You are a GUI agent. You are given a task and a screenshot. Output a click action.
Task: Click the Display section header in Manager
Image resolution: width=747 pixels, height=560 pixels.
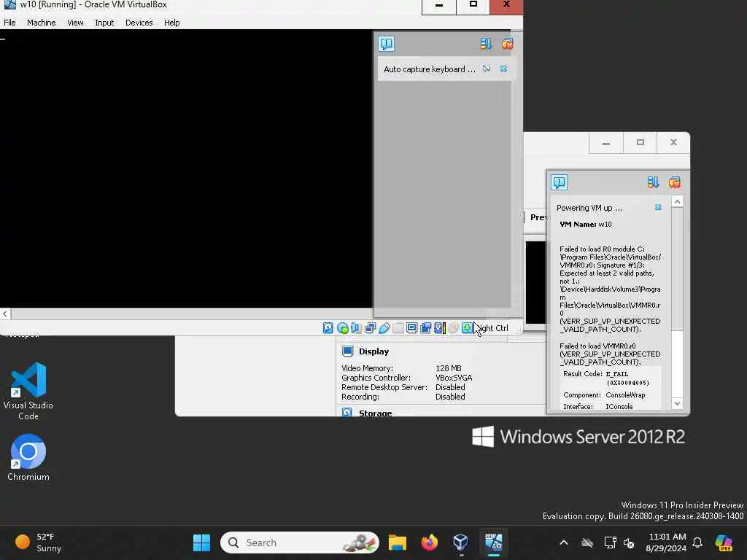click(373, 351)
